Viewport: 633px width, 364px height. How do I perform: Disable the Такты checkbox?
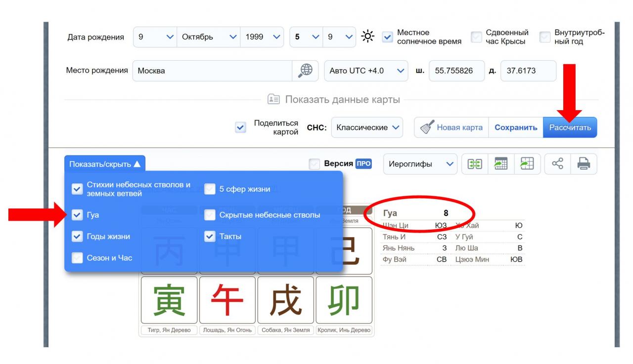click(210, 237)
